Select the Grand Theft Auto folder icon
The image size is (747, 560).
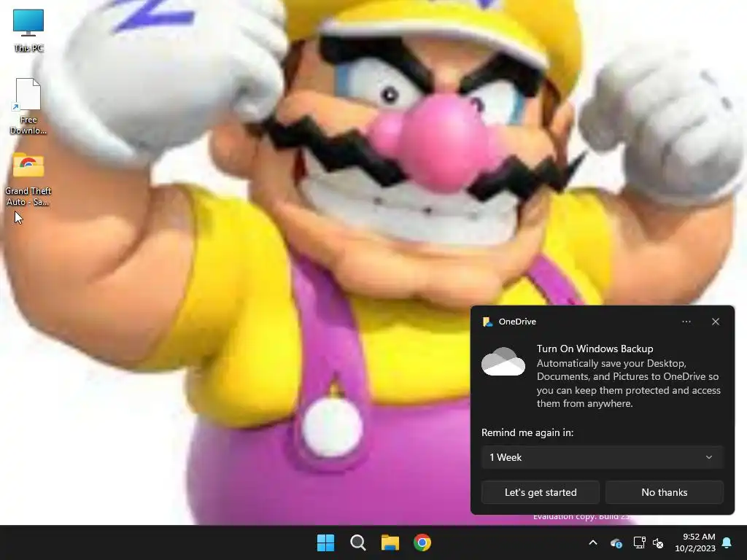pyautogui.click(x=28, y=179)
